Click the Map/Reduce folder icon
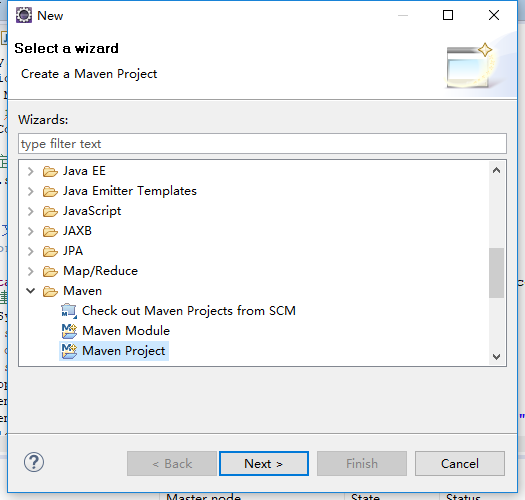 coord(50,271)
